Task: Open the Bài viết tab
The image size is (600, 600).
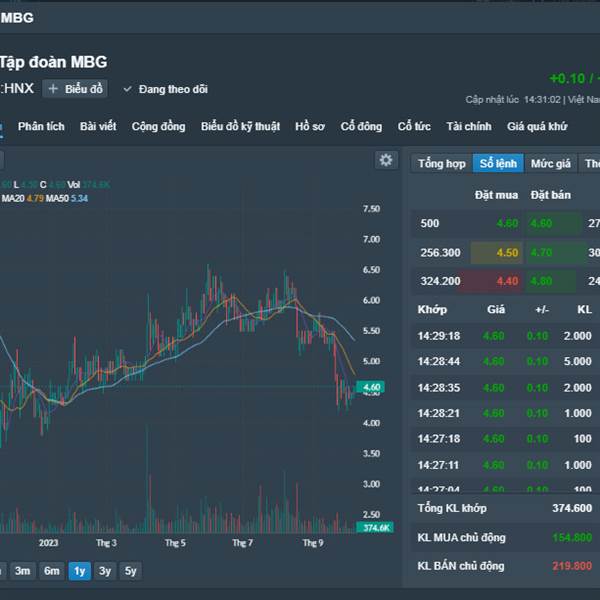Action: (x=98, y=126)
